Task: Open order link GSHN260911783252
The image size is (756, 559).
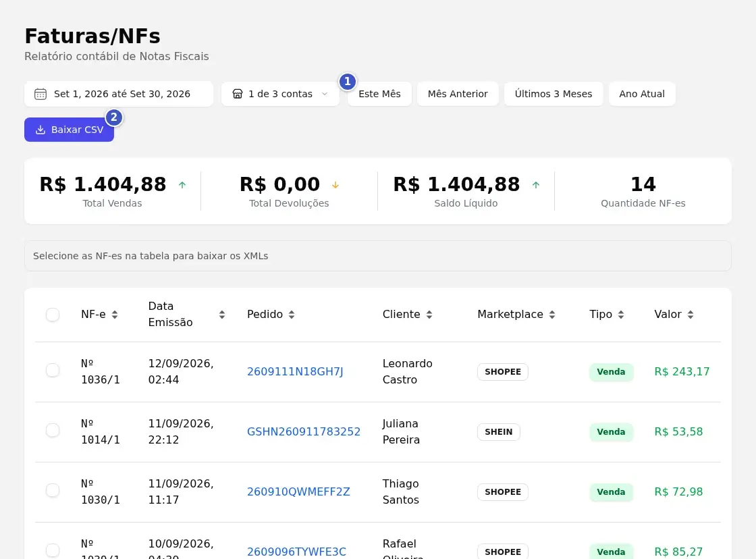Action: click(304, 431)
